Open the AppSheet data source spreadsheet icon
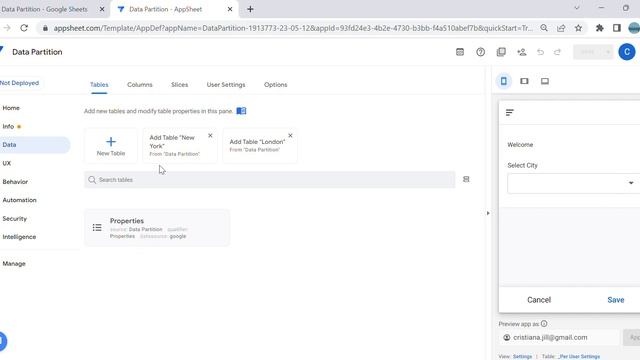640x360 pixels. point(460,52)
